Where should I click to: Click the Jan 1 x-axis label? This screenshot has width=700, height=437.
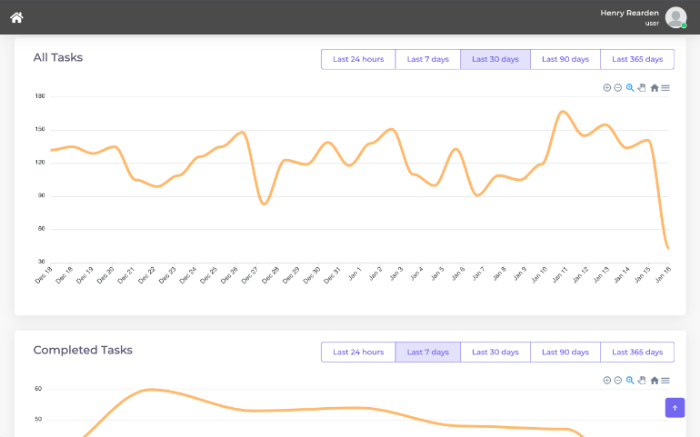(354, 274)
